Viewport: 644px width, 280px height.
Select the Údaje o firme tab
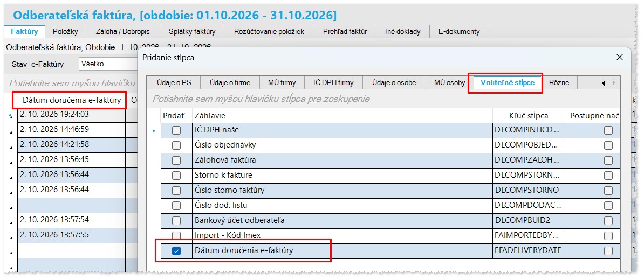[x=230, y=83]
